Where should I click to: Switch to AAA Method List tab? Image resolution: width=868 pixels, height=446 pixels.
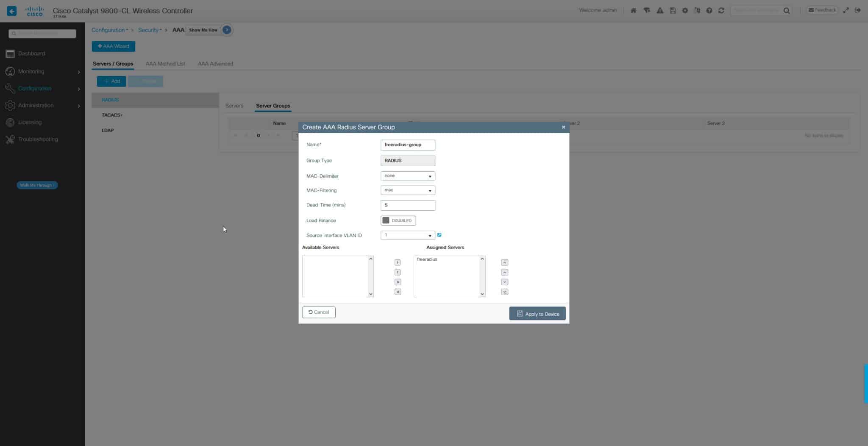165,64
